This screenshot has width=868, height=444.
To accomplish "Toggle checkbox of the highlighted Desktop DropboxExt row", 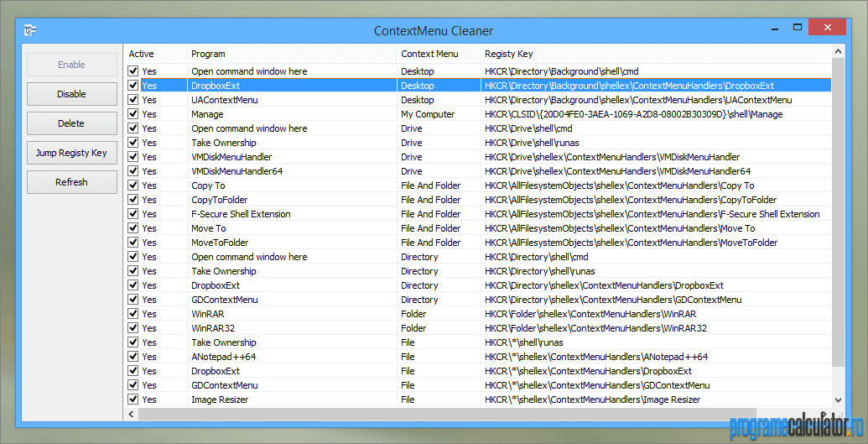I will (x=133, y=86).
